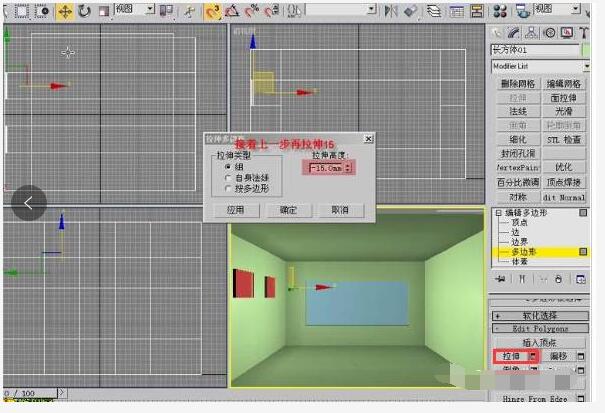Click the 取消 button in dialog

point(340,210)
